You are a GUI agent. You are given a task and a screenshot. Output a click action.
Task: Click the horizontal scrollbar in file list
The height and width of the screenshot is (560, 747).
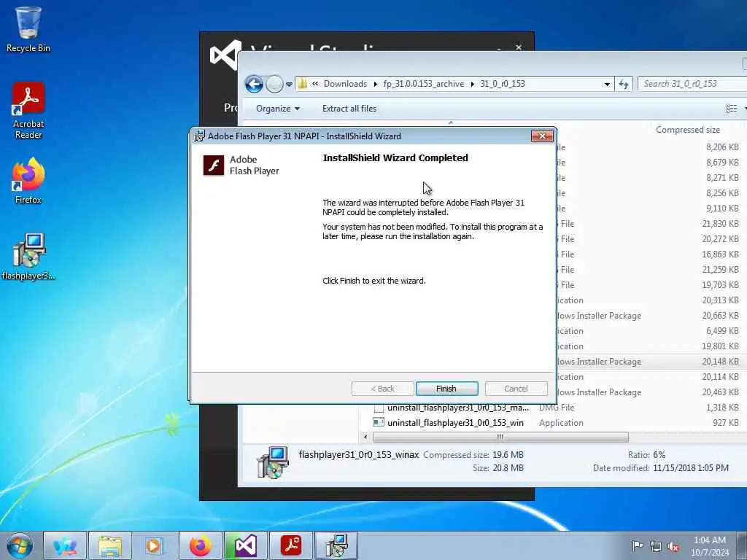500,437
